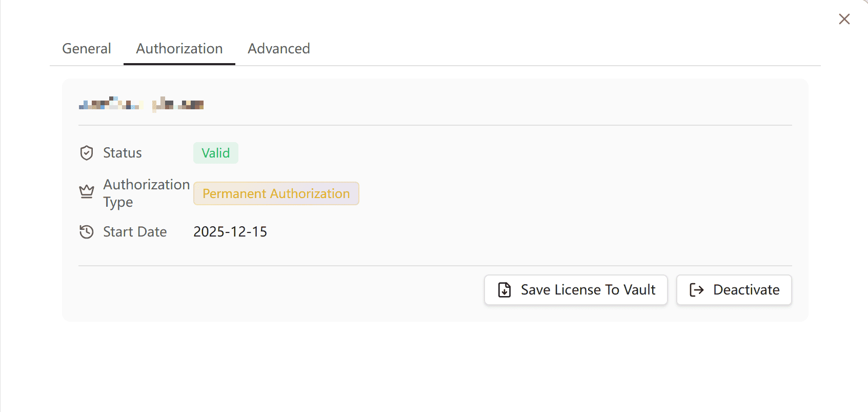Click the green Valid status badge
The height and width of the screenshot is (412, 868).
point(215,153)
